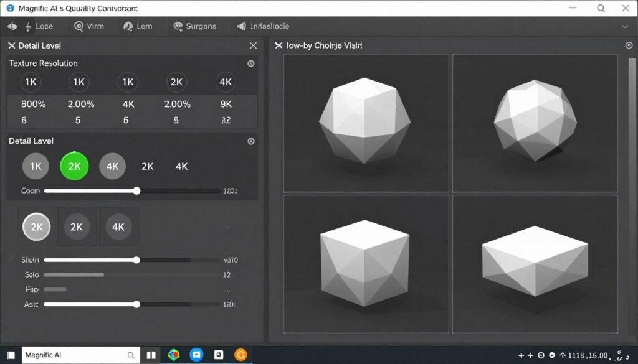Open the orange circular app in the taskbar
The height and width of the screenshot is (364, 638).
(x=240, y=355)
